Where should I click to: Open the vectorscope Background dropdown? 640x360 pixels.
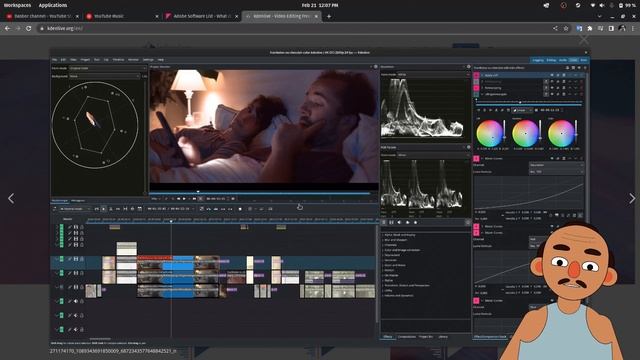104,76
